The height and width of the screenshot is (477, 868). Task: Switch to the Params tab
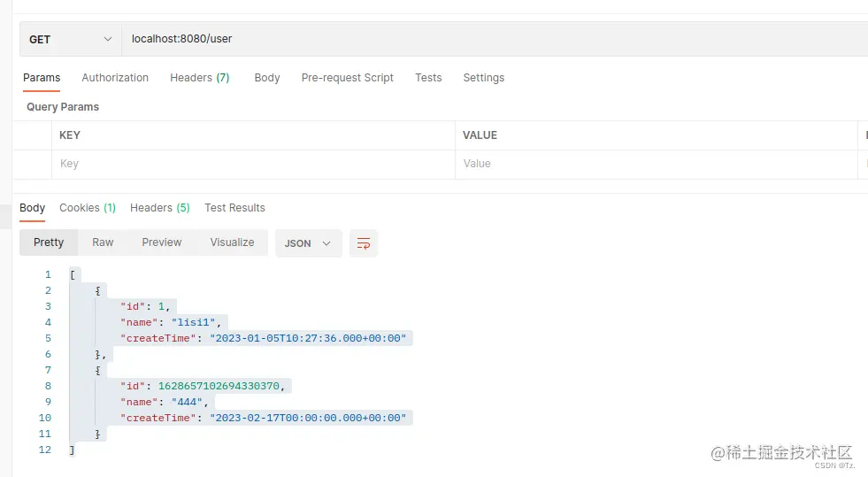click(42, 78)
